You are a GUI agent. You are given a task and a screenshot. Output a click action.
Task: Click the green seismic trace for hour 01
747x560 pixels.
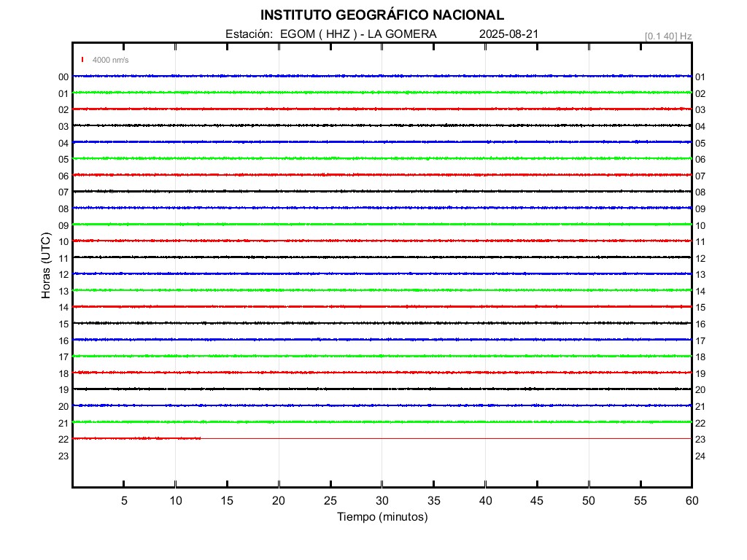[x=382, y=93]
